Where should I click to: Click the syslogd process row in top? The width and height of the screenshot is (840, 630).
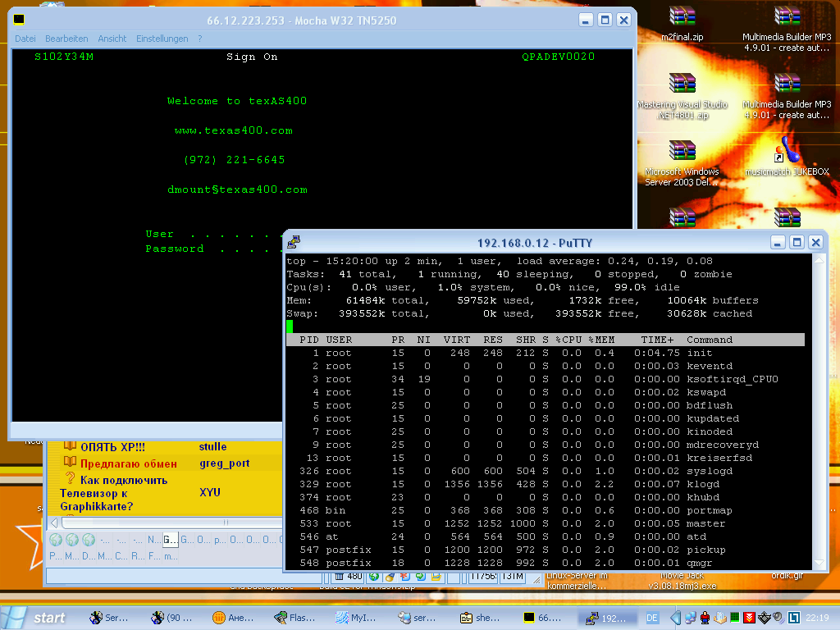pyautogui.click(x=545, y=471)
